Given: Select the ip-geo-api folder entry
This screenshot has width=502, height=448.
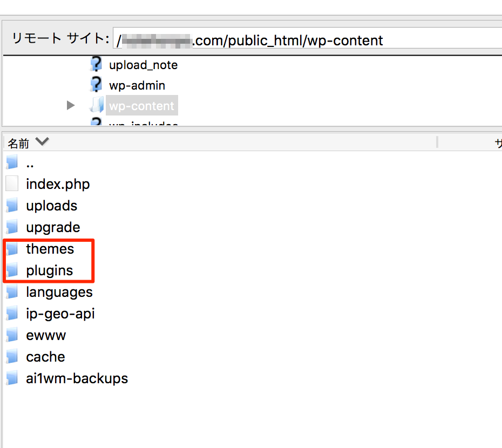Looking at the screenshot, I should 60,314.
